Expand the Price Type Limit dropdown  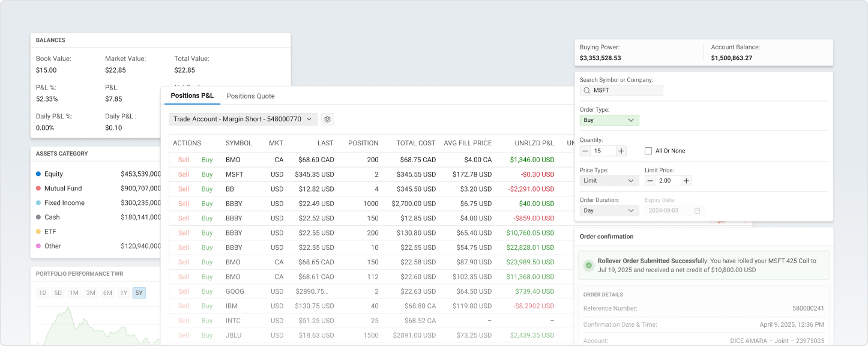point(609,181)
